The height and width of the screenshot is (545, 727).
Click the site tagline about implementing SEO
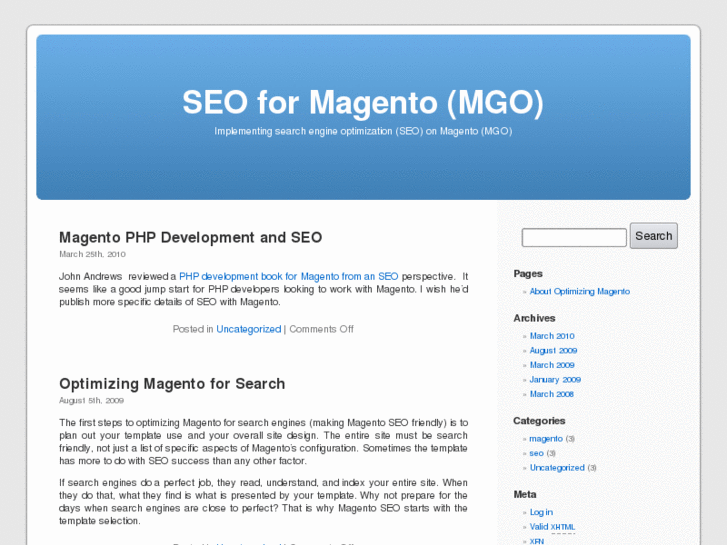click(363, 131)
